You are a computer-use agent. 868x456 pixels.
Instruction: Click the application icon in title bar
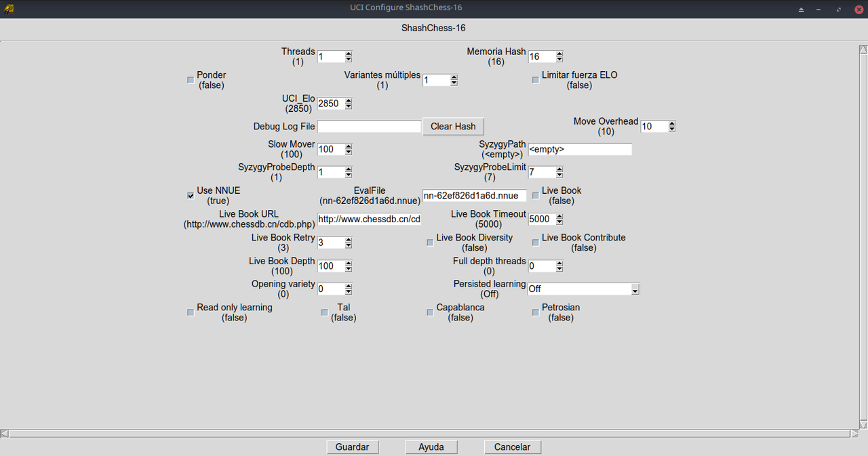[x=8, y=9]
